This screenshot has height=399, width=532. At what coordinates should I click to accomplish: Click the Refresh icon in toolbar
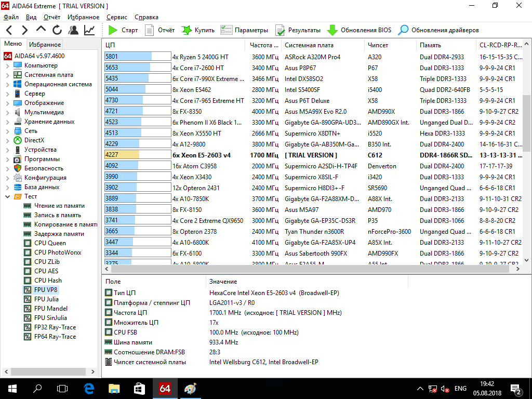pos(57,30)
